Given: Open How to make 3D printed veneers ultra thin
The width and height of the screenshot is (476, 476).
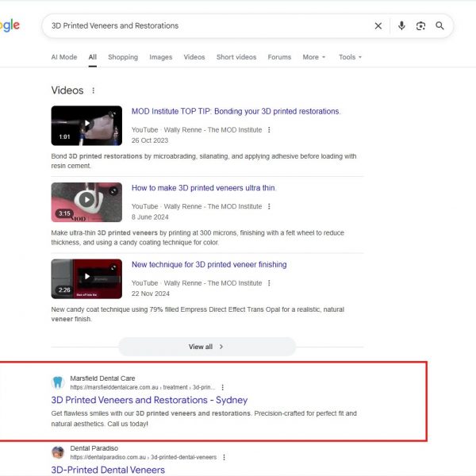Looking at the screenshot, I should [204, 188].
